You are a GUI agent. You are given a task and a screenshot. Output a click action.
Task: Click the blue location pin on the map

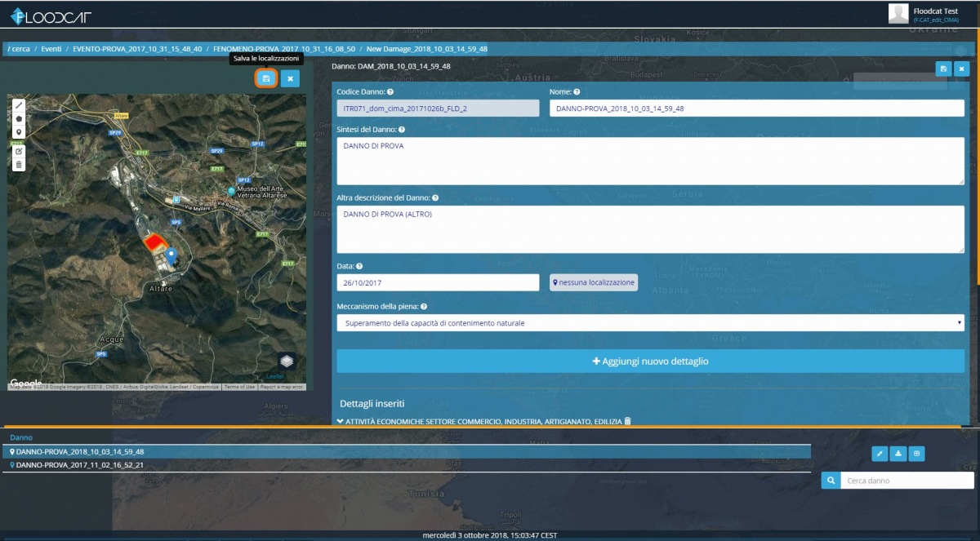coord(171,257)
